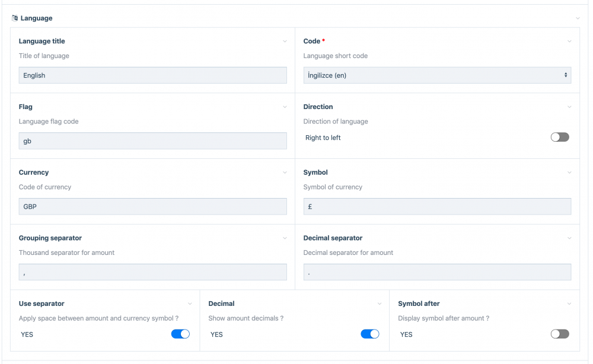Image resolution: width=593 pixels, height=364 pixels.
Task: Click the Currency field chevron icon
Action: pos(285,173)
